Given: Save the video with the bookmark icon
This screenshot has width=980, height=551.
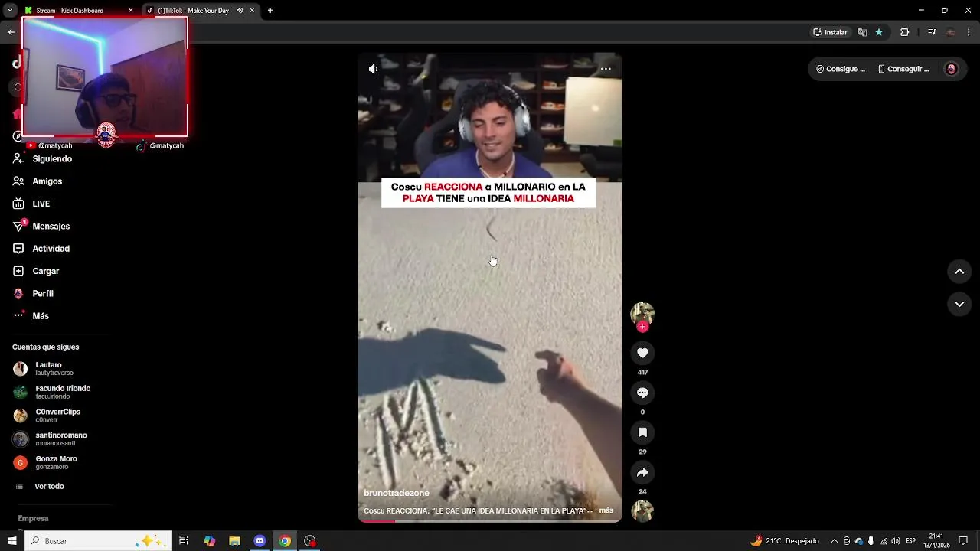Looking at the screenshot, I should [642, 432].
